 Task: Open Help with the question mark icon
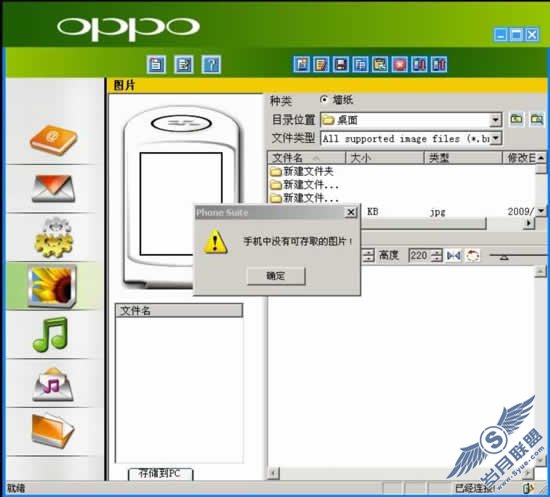point(211,65)
